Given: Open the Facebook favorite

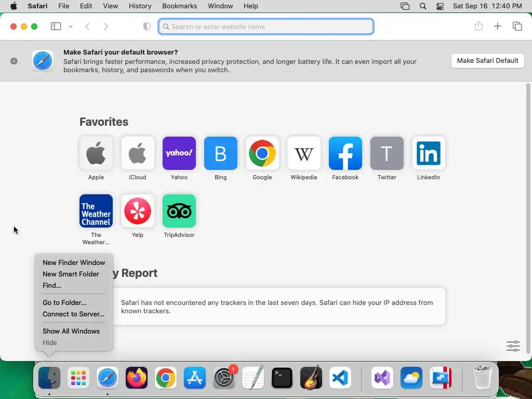Looking at the screenshot, I should coord(345,153).
